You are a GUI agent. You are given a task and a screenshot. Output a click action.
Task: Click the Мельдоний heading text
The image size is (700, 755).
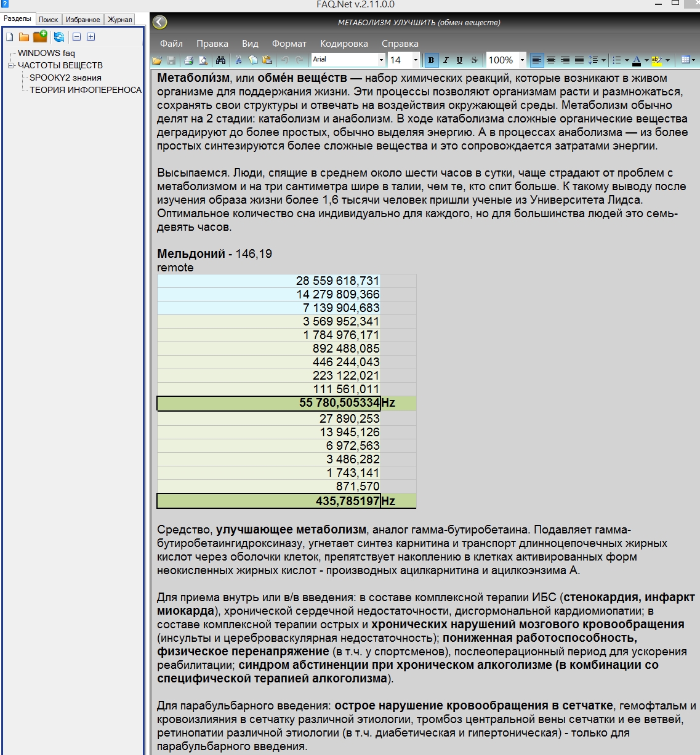[x=191, y=254]
